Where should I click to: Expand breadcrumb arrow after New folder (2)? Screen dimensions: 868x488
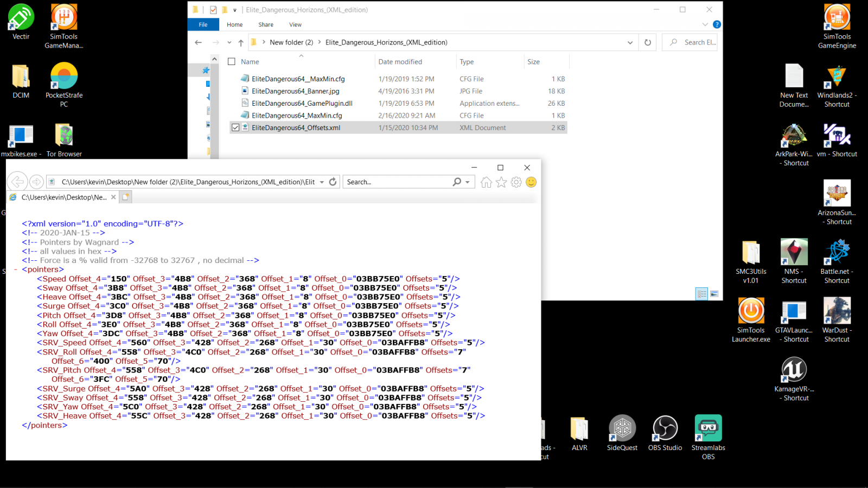320,42
